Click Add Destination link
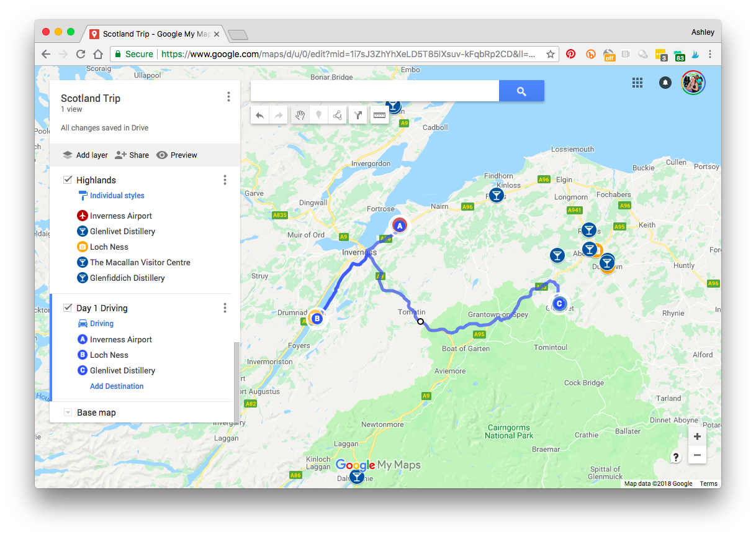 [117, 386]
